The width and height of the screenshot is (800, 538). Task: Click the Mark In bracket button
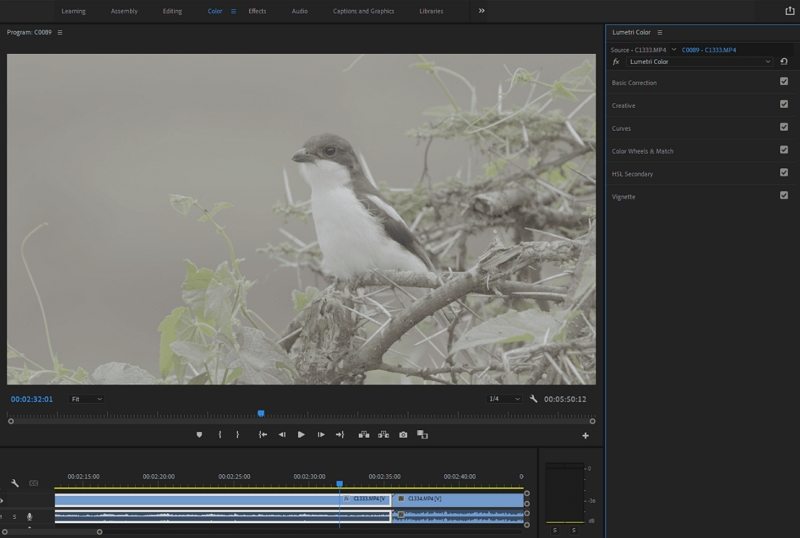point(219,435)
